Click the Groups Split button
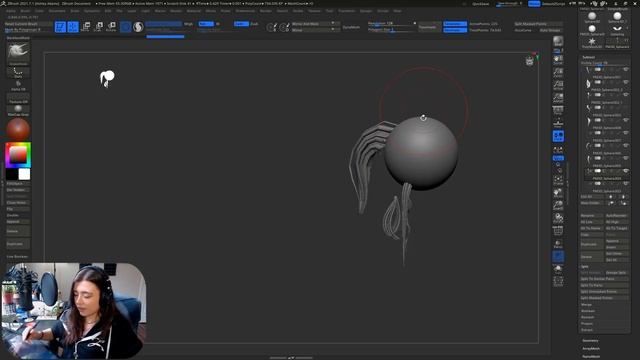 (616, 273)
